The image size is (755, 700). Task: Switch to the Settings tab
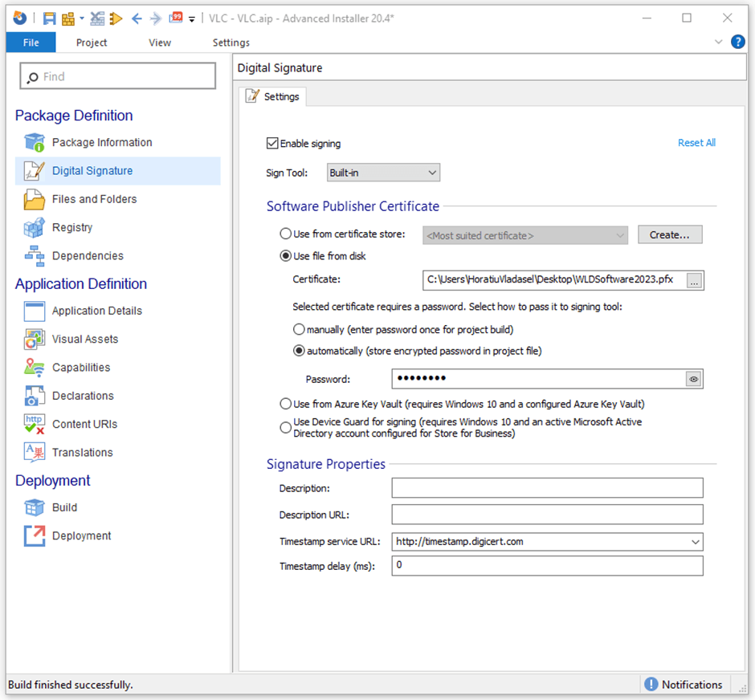pos(272,96)
